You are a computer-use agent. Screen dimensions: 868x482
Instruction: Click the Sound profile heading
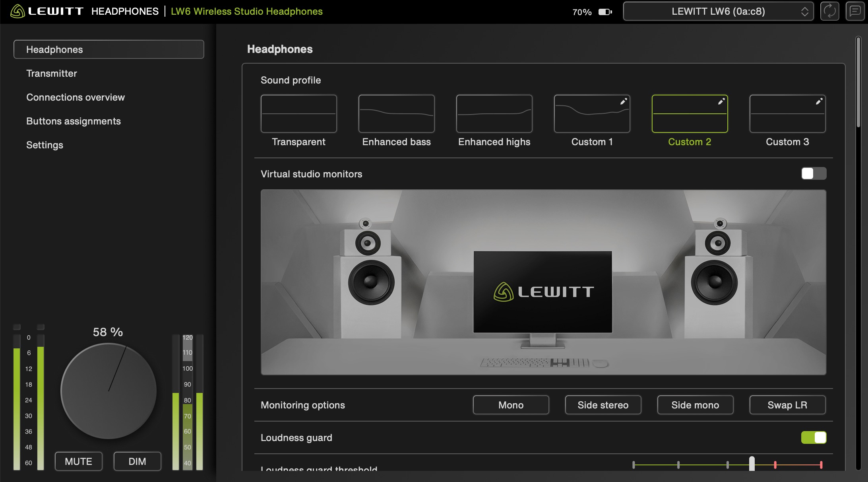tap(291, 80)
